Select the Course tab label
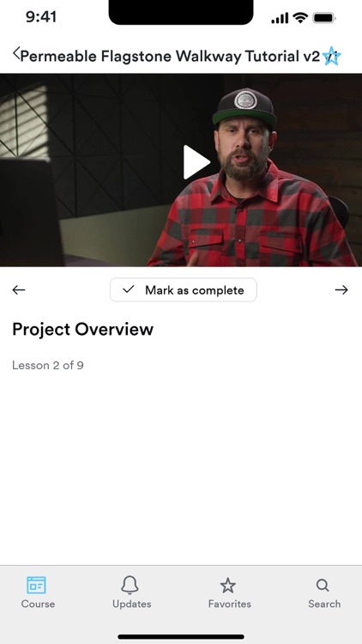This screenshot has width=362, height=644. [x=38, y=604]
